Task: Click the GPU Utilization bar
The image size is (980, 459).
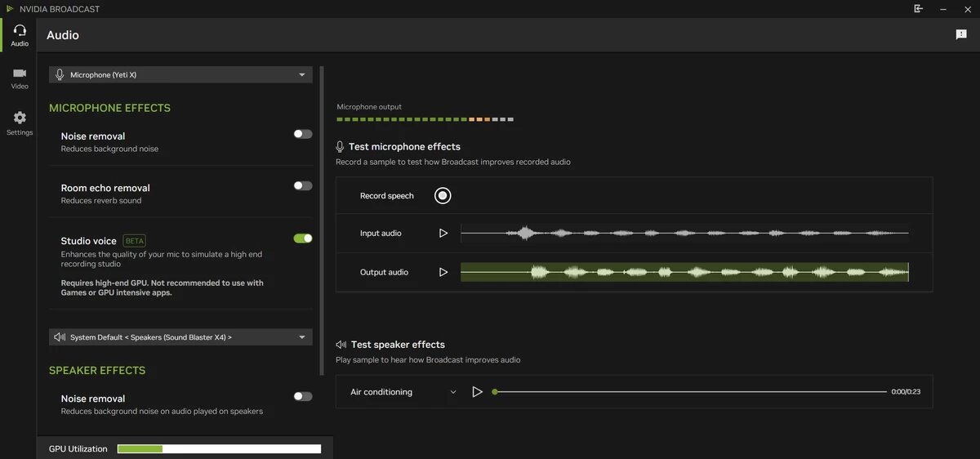Action: (219, 448)
